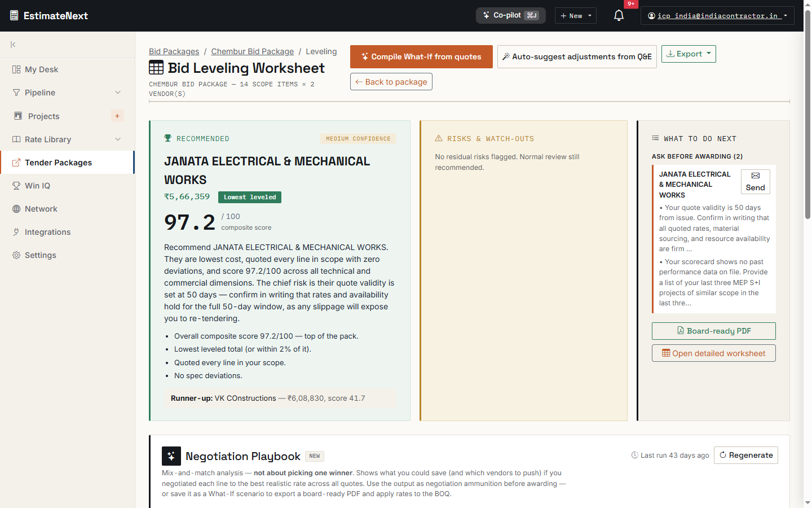Open Win IQ in the sidebar

[x=68, y=186]
